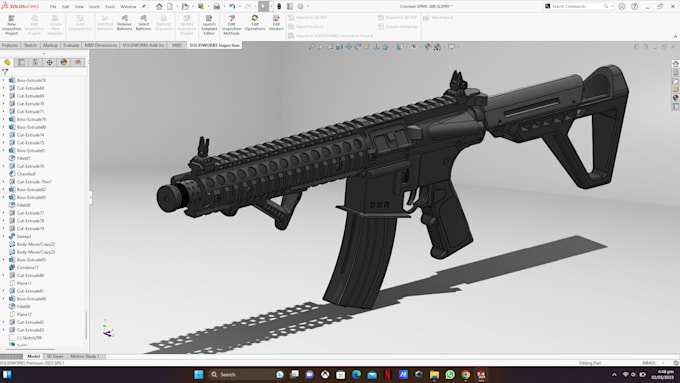
Task: Open Launch Template Editor
Action: 209,25
